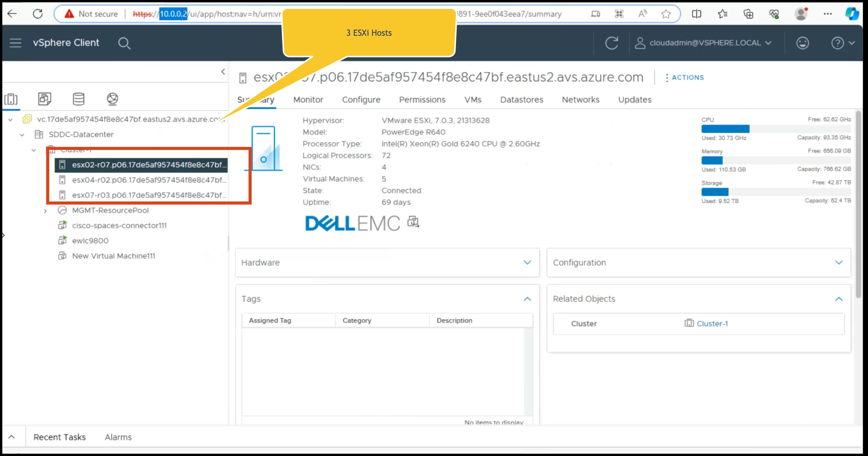Expand the Hardware panel
Viewport: 868px width, 456px height.
[x=527, y=263]
